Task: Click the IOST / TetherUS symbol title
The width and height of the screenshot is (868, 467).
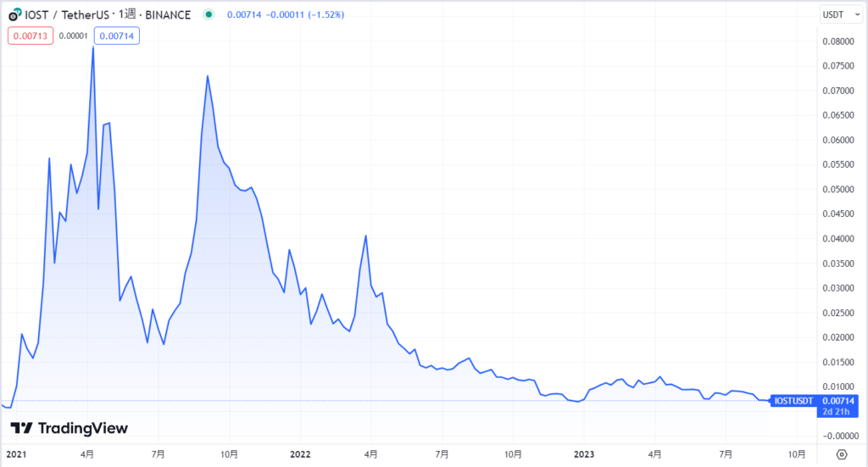Action: [x=67, y=15]
